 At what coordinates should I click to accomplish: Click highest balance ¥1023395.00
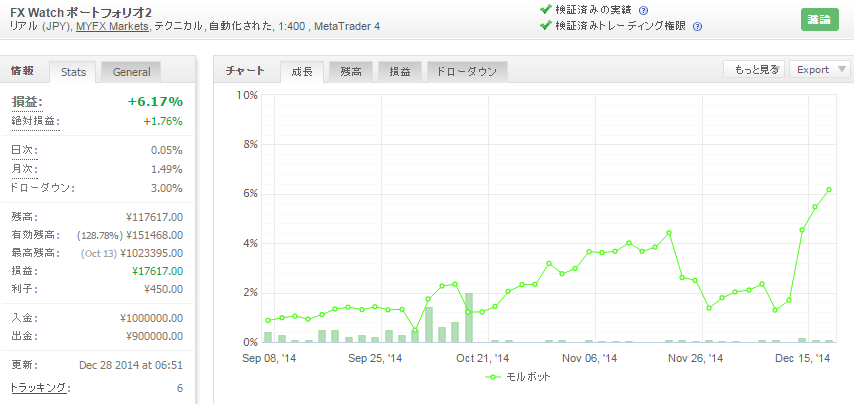[151, 253]
